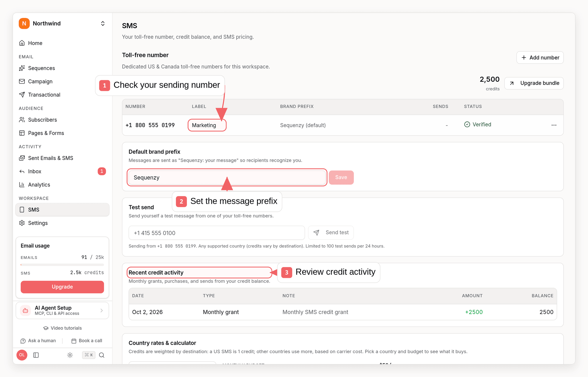Click the arrow icon on Upgrade bundle
Image resolution: width=588 pixels, height=377 pixels.
coord(512,83)
